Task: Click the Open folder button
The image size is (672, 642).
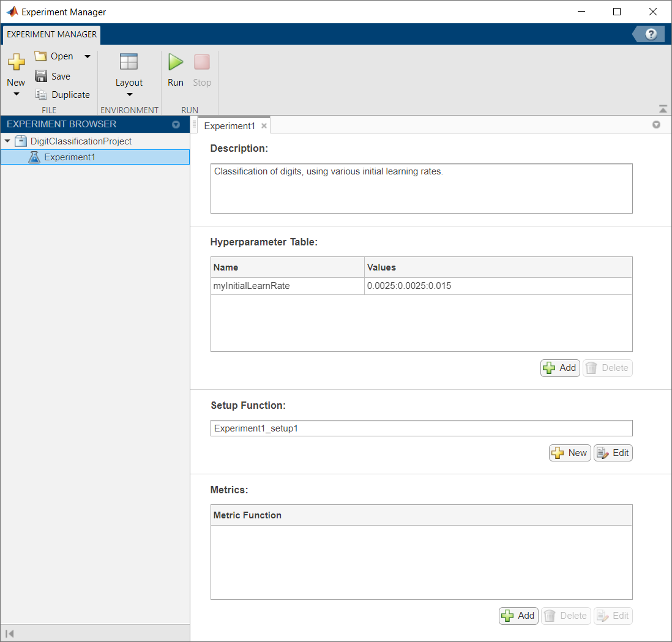Action: click(54, 56)
